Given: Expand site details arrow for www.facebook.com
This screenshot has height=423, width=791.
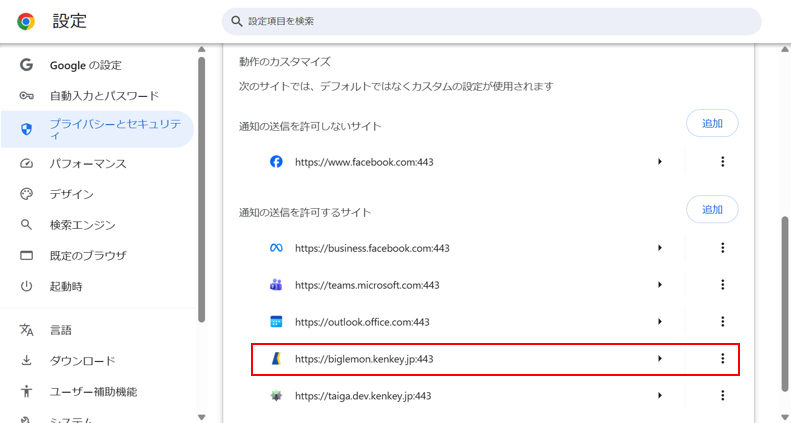Looking at the screenshot, I should click(x=660, y=162).
